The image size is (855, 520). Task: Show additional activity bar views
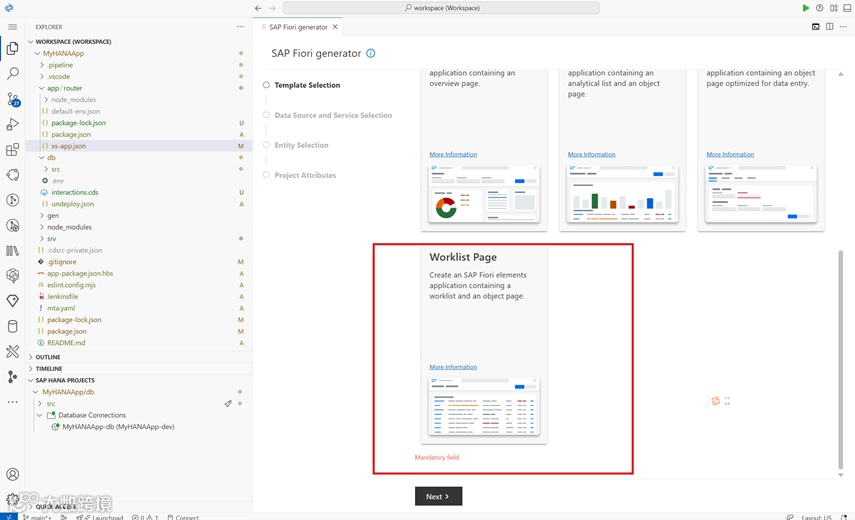[13, 402]
